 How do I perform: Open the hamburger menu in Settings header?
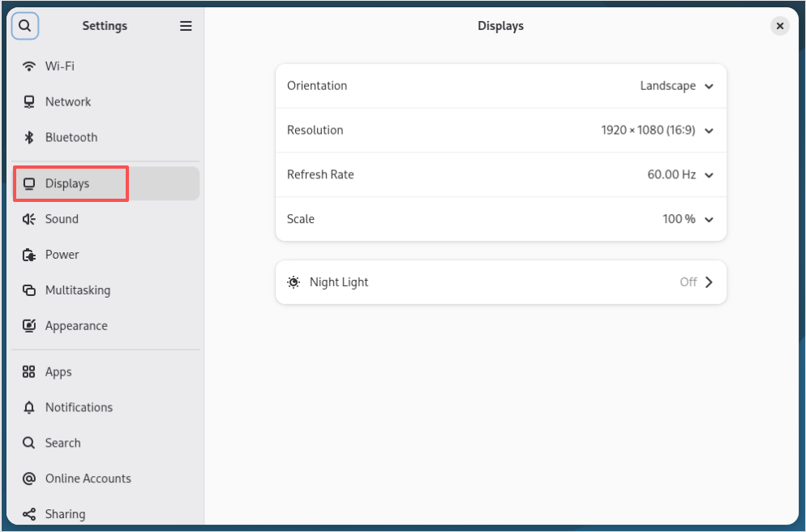pyautogui.click(x=186, y=26)
